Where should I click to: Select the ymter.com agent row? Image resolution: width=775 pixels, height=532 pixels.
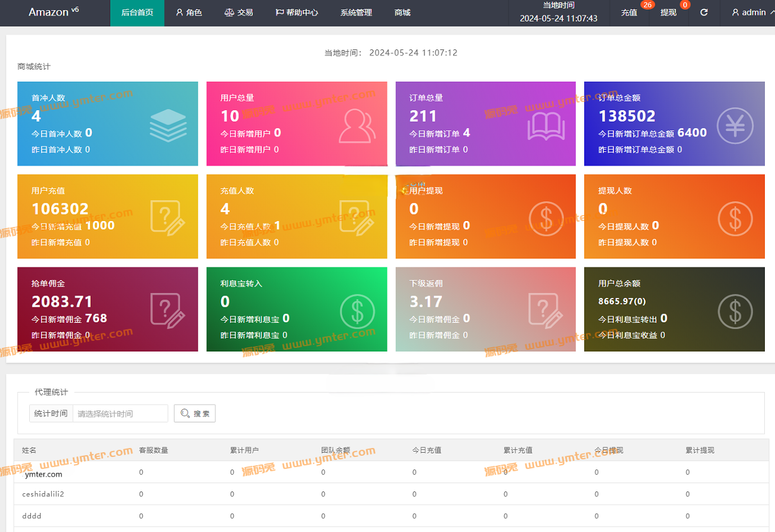point(391,472)
